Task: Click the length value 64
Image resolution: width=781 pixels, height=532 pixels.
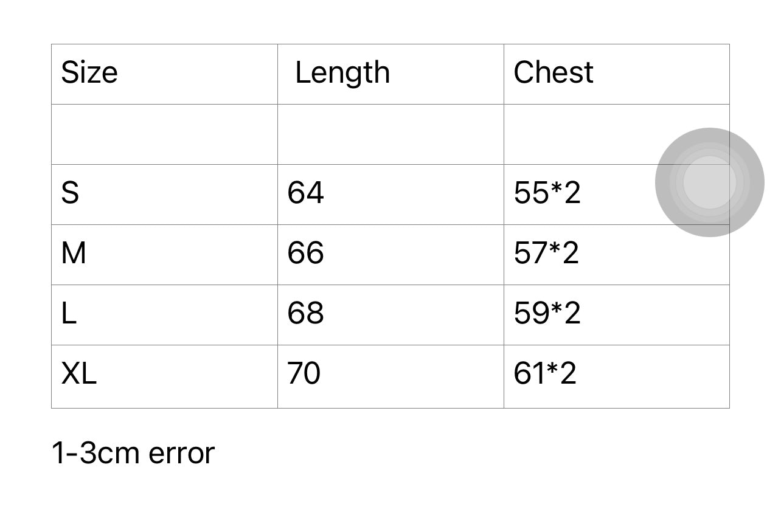Action: tap(305, 193)
